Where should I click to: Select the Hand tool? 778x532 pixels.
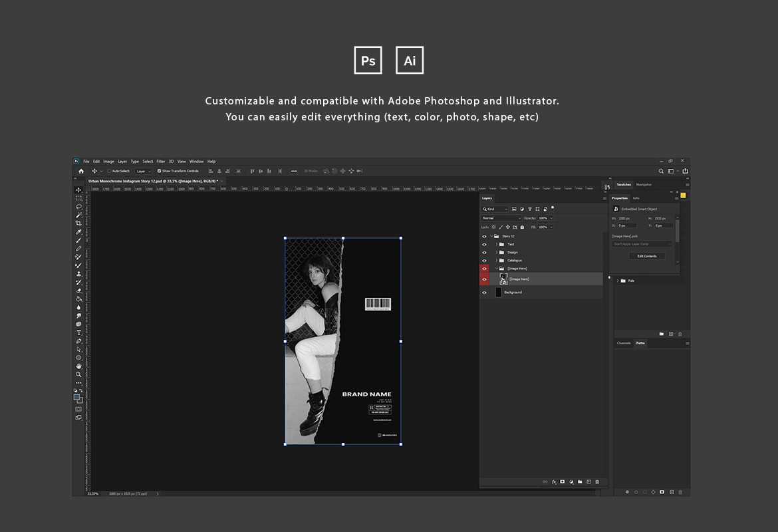[78, 366]
